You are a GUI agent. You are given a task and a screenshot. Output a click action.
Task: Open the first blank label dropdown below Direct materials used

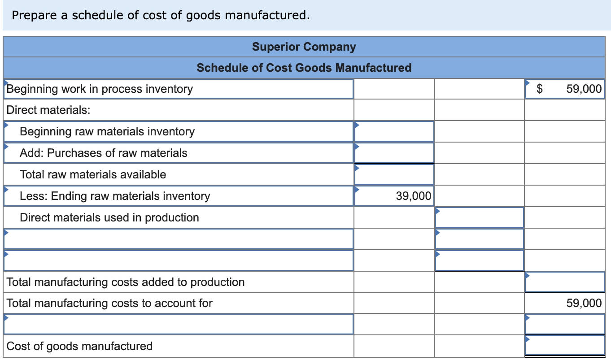coord(179,239)
